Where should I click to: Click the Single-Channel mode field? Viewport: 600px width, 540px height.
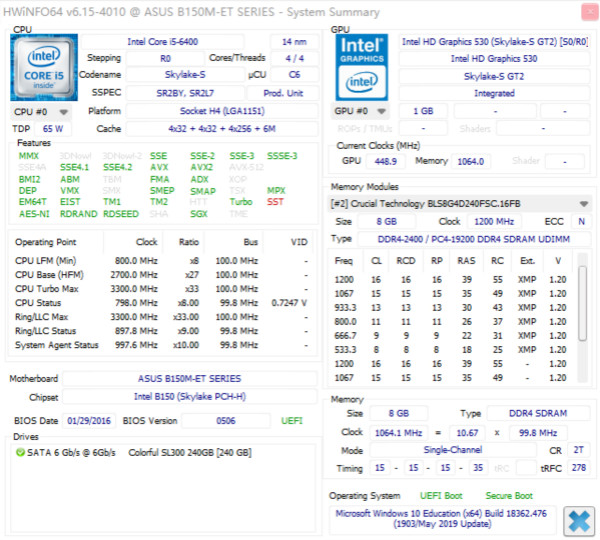click(x=453, y=450)
